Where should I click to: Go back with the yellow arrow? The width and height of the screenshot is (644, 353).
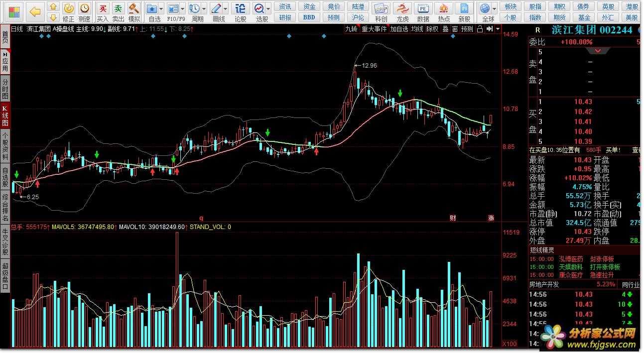tap(34, 11)
